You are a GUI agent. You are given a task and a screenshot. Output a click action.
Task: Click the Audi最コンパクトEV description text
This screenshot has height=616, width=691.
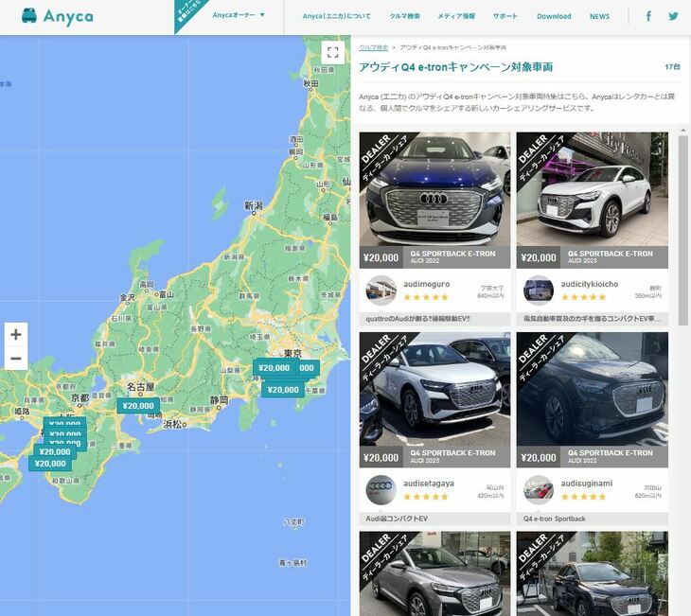pyautogui.click(x=397, y=519)
